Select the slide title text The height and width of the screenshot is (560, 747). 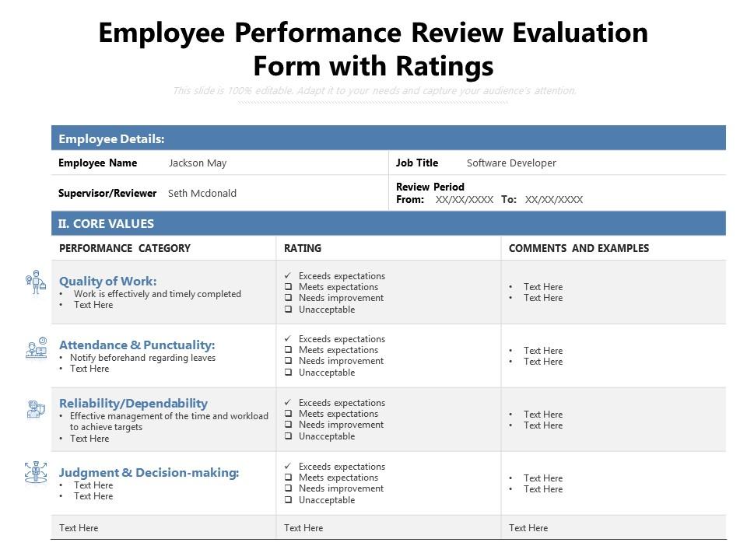pos(373,49)
